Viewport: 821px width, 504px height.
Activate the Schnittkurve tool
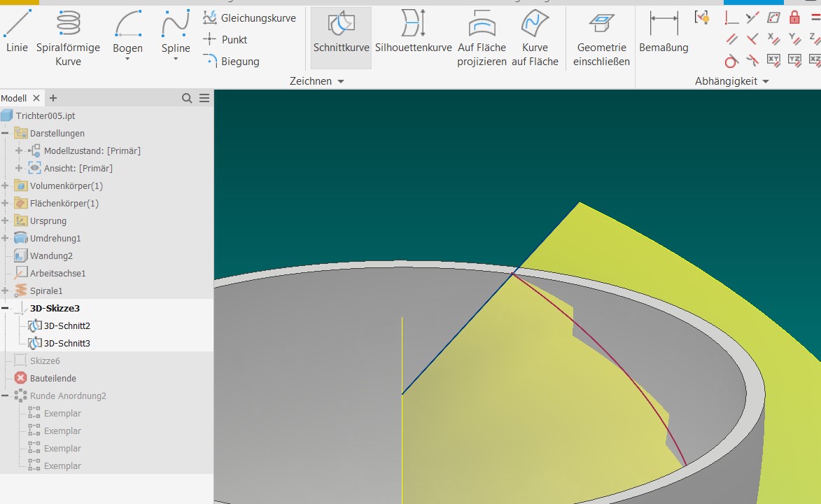341,37
